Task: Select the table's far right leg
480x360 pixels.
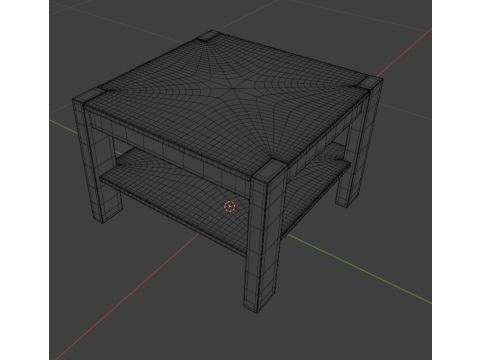Action: pos(359,143)
